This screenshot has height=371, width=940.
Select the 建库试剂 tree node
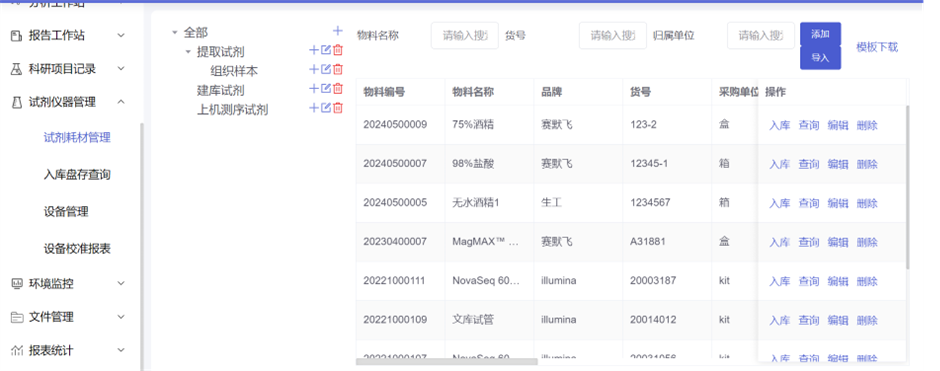221,91
